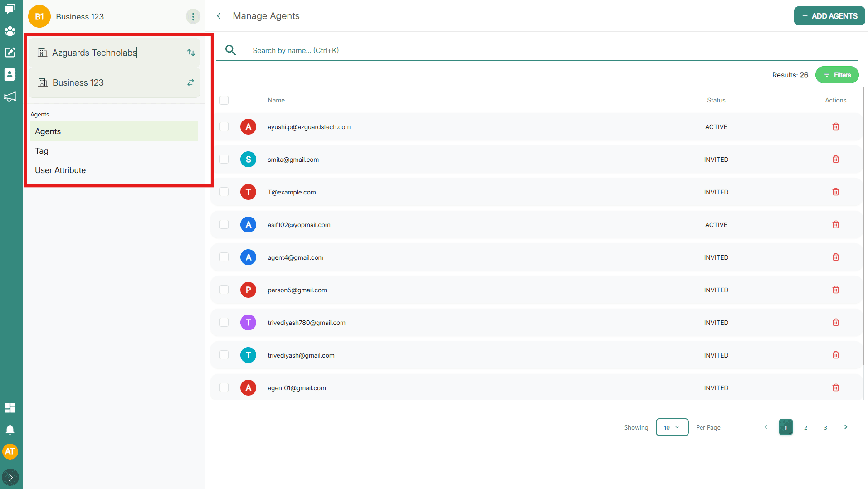Open the per-page count dropdown showing 10
The height and width of the screenshot is (489, 868).
click(x=672, y=427)
